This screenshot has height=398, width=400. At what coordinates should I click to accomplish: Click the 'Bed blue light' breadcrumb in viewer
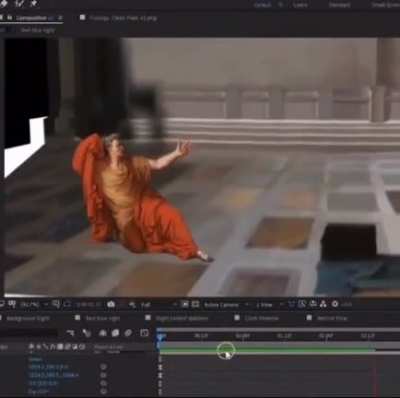coord(37,30)
